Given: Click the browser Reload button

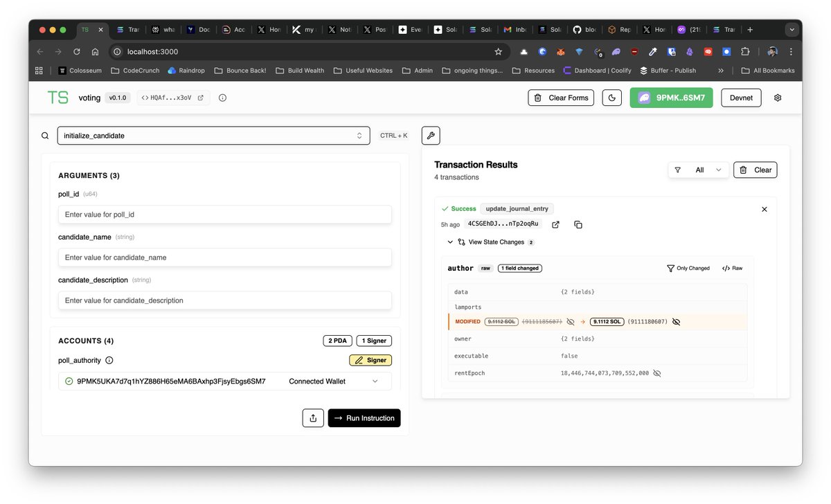Looking at the screenshot, I should click(x=77, y=51).
